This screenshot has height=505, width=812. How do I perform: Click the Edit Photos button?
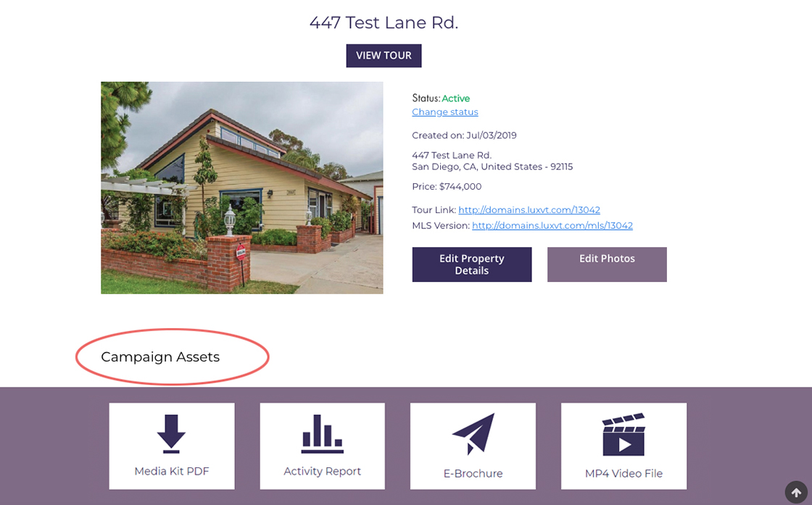pos(607,264)
